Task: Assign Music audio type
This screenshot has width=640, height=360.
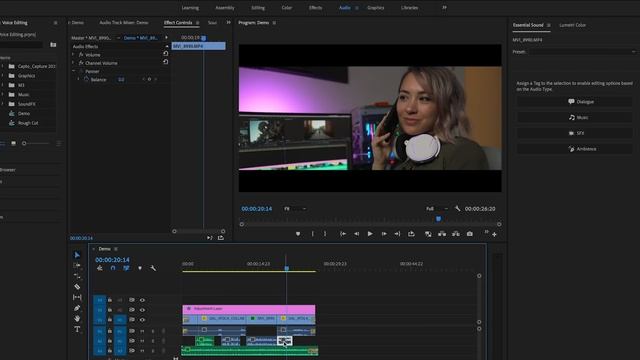Action: tap(575, 117)
